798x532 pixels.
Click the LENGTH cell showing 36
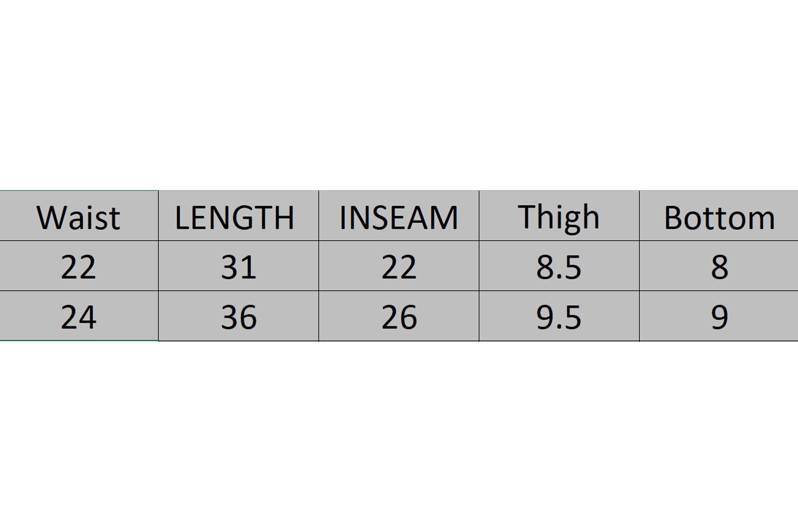tap(238, 316)
